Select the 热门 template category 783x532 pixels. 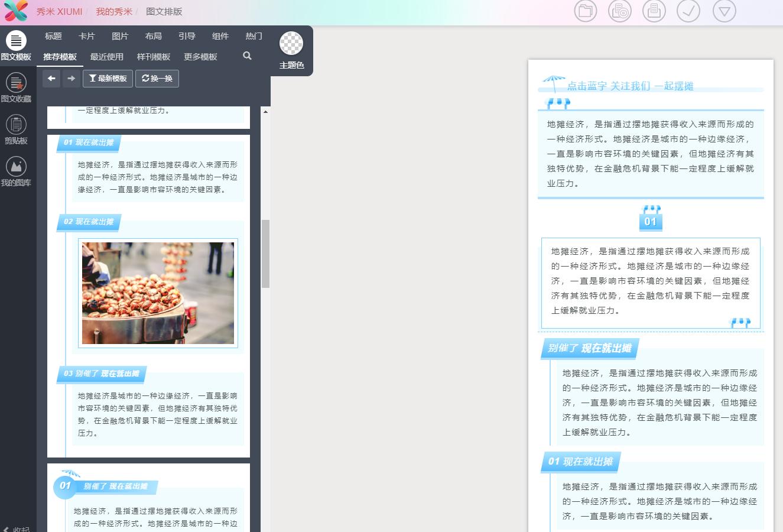point(254,36)
